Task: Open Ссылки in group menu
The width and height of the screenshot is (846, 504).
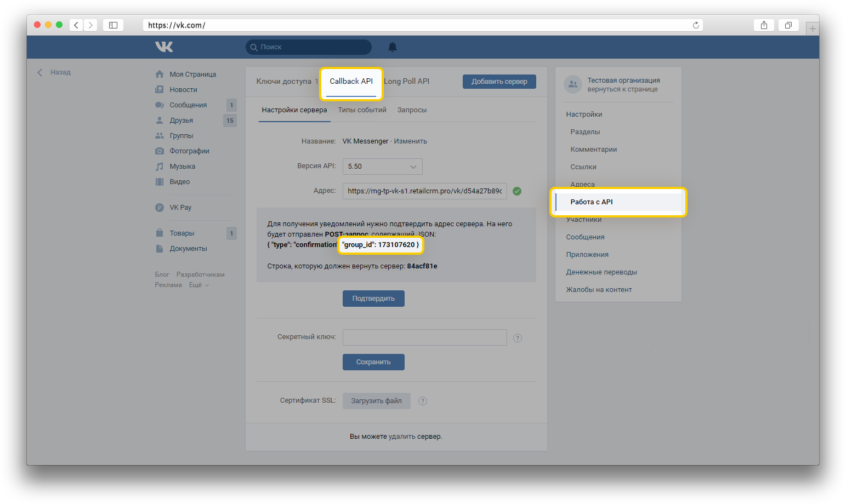Action: point(583,167)
